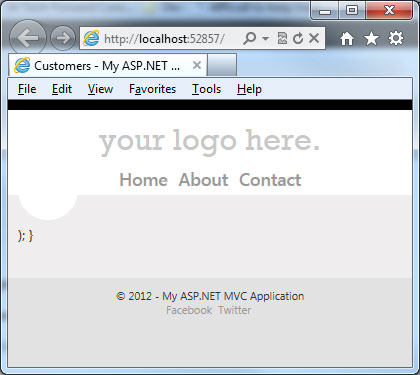The height and width of the screenshot is (375, 420).
Task: Stop loading with the address bar X
Action: coord(314,38)
